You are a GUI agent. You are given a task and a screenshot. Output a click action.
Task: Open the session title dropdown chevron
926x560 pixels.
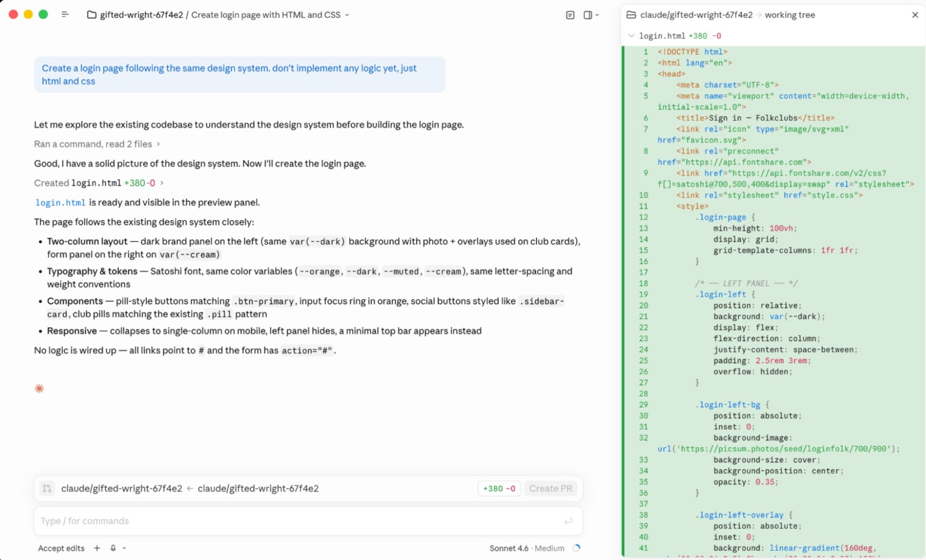click(347, 15)
